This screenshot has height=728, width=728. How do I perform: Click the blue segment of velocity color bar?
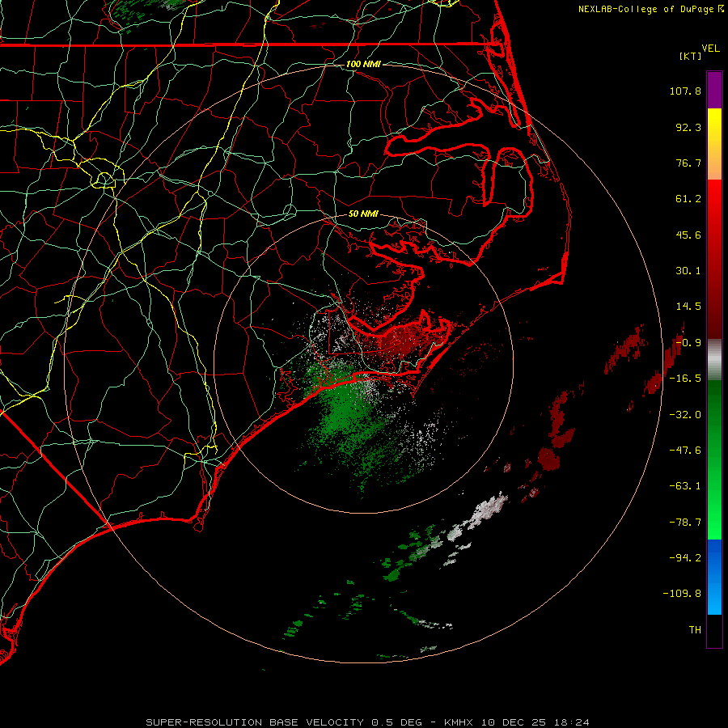point(714,577)
